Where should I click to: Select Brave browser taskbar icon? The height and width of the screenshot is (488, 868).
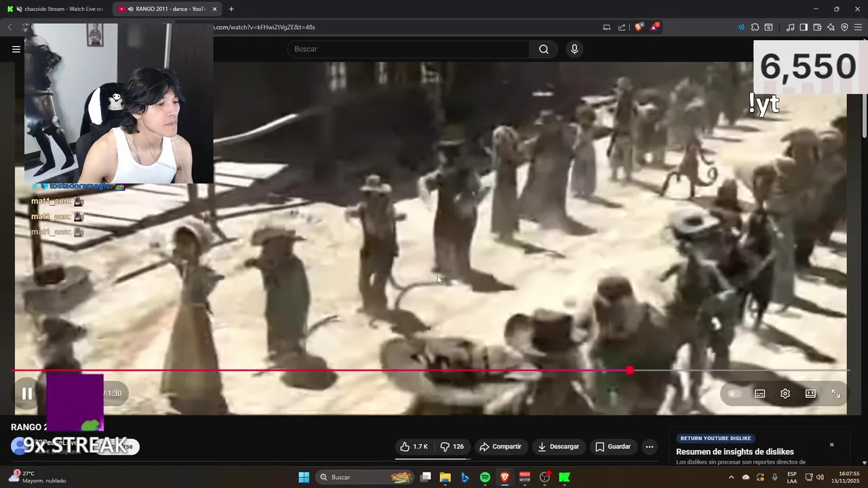(505, 477)
